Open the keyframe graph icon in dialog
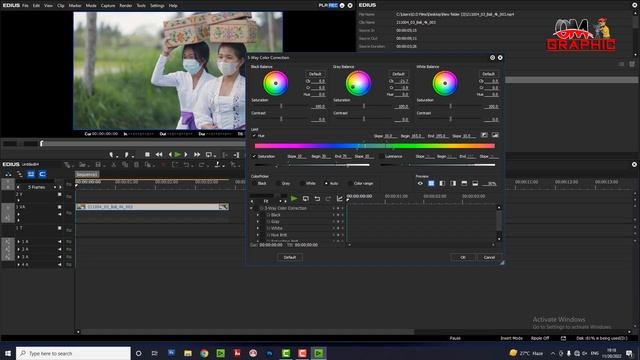Screen dimensions: 640x360 point(340,198)
